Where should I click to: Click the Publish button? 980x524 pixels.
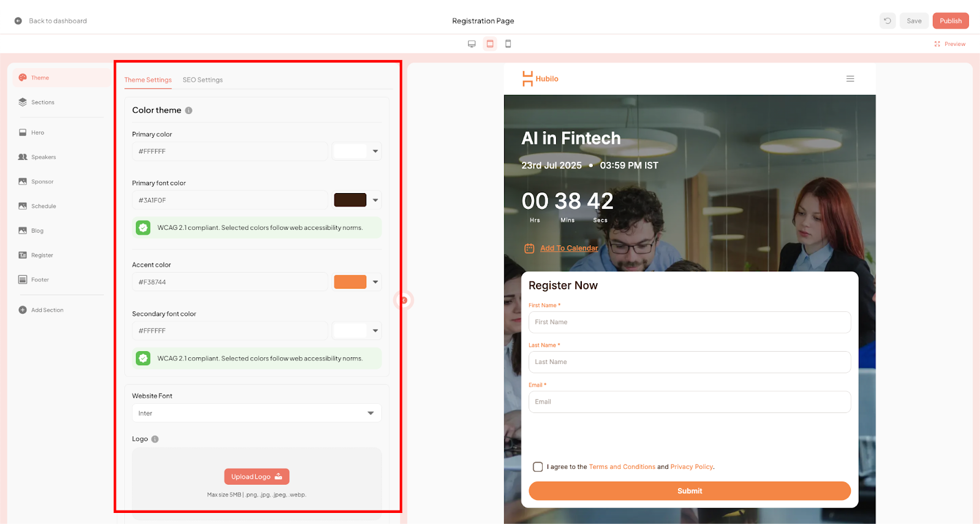[950, 21]
